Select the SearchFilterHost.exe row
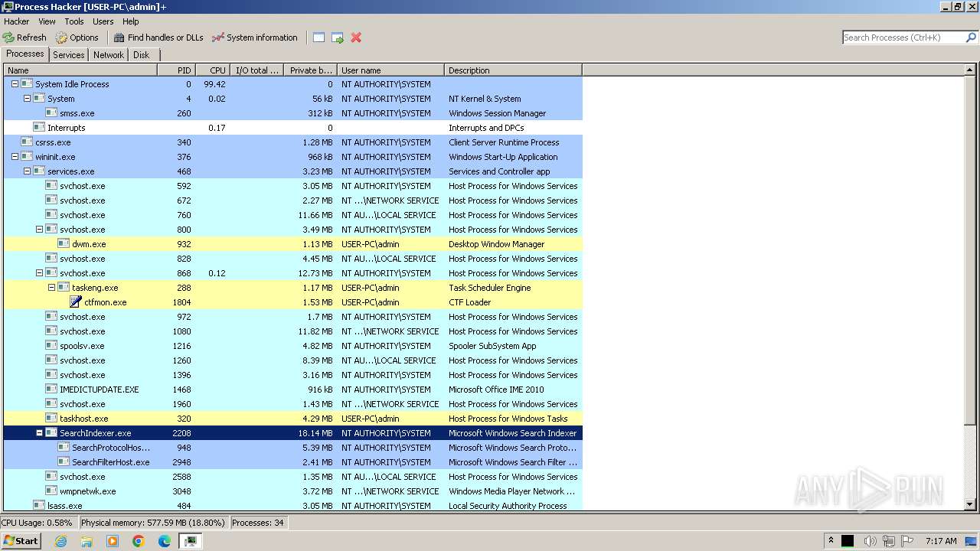 tap(293, 462)
